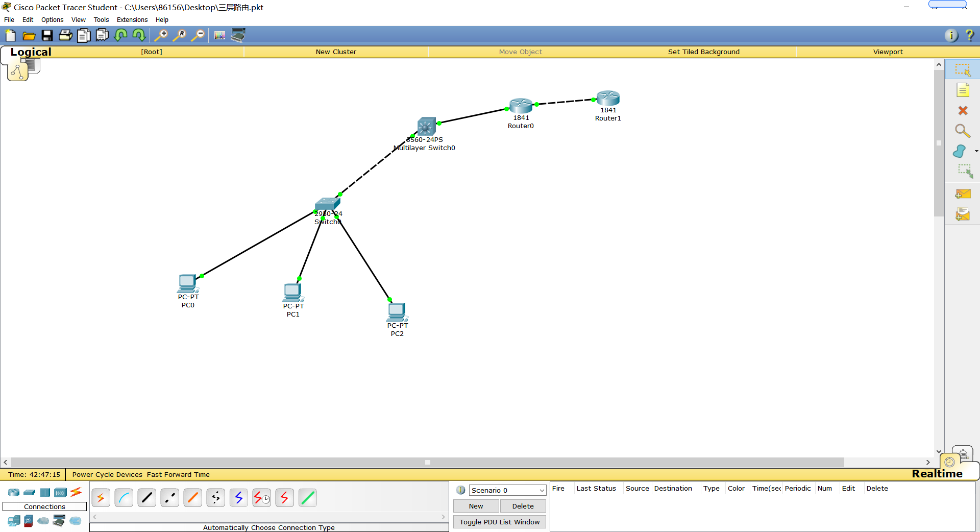Open the Extensions menu
The image size is (980, 532).
[132, 20]
